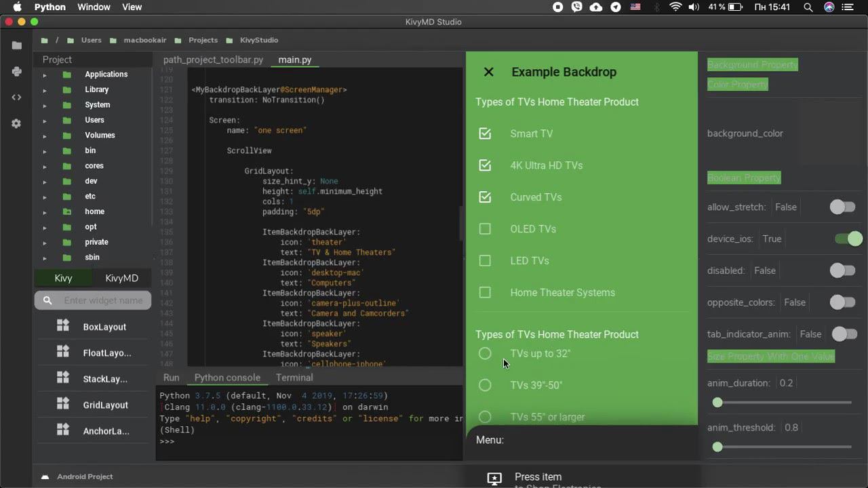Open the Python icon in left sidebar

(x=17, y=71)
